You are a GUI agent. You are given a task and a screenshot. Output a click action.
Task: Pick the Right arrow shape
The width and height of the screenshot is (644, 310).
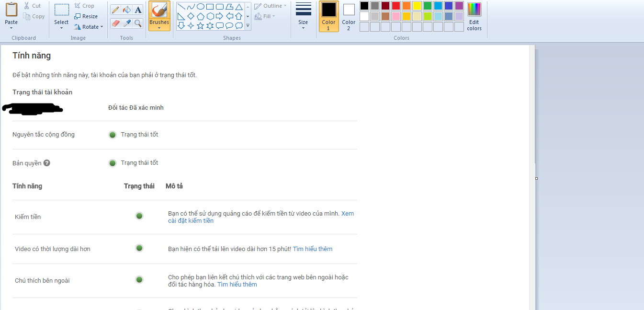click(x=220, y=16)
